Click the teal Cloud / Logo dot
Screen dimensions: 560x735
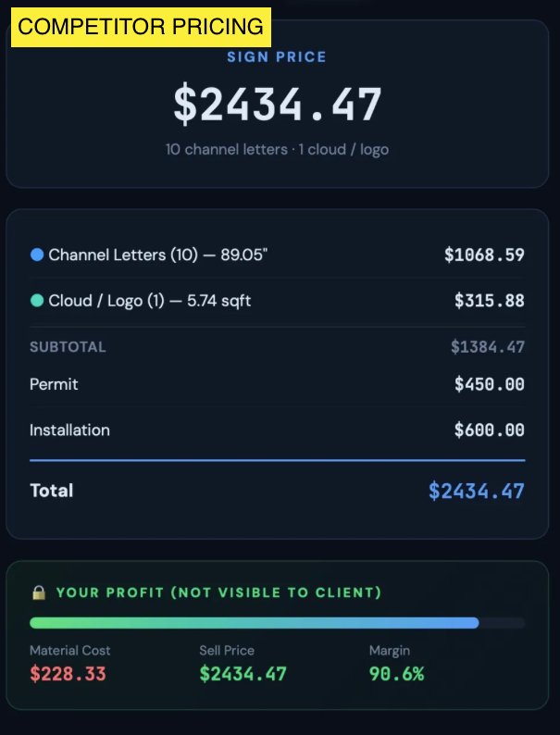tap(37, 301)
